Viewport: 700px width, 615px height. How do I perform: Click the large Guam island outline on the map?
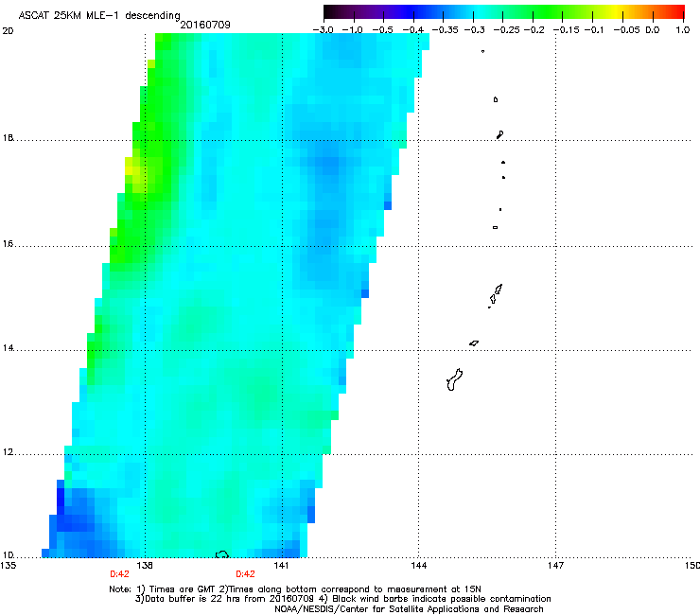454,379
